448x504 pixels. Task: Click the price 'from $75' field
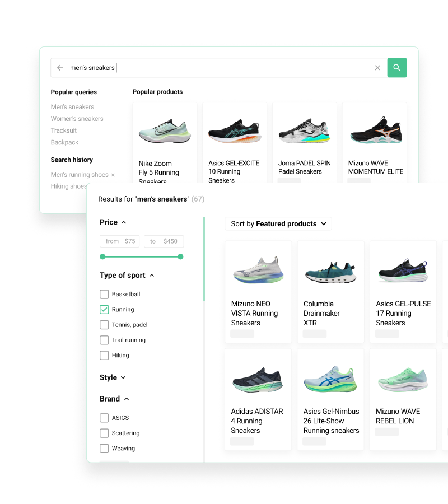click(x=119, y=241)
